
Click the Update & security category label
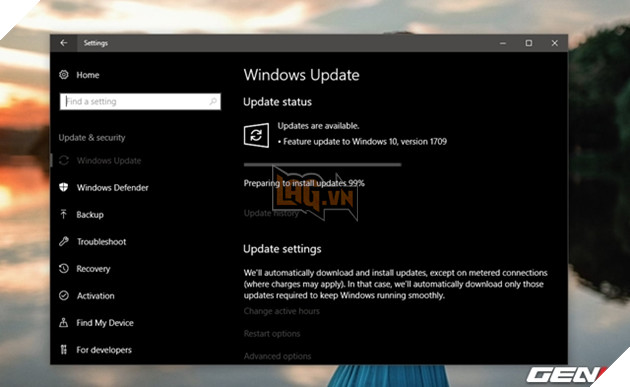click(92, 138)
